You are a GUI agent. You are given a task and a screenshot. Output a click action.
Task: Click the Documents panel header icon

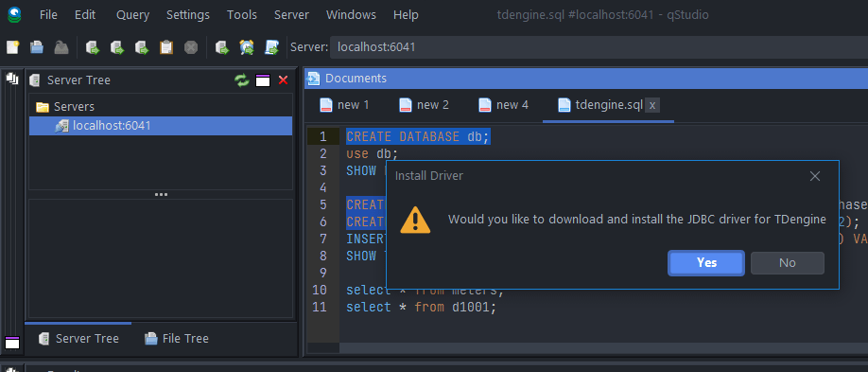click(313, 79)
